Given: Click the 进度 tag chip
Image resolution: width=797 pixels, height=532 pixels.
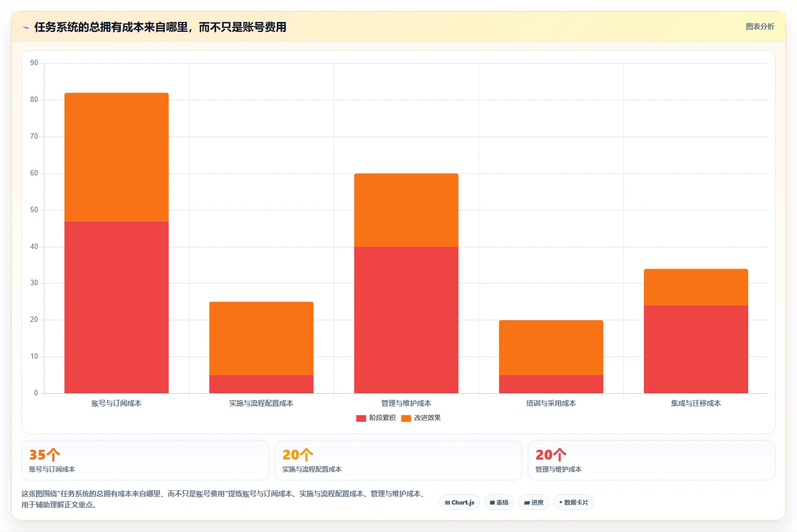Looking at the screenshot, I should click(x=534, y=502).
